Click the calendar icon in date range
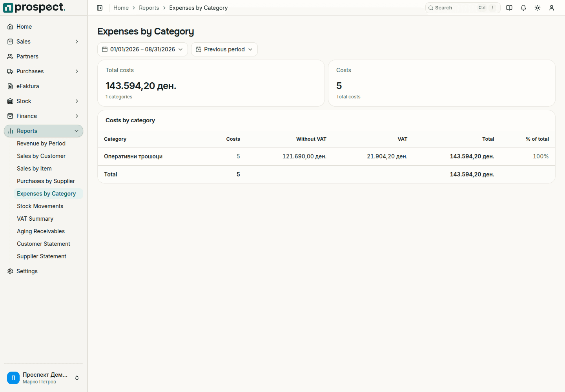565x392 pixels. coord(105,49)
